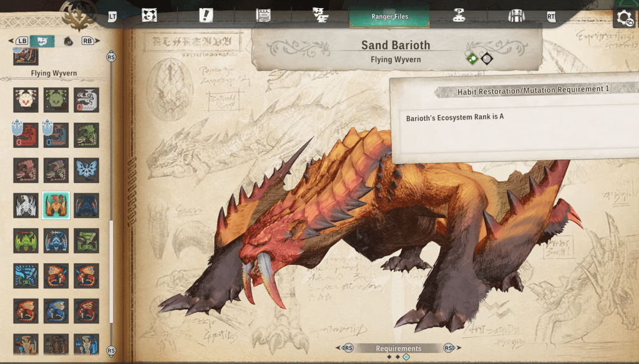
Task: Click the right arrow after the RB prompt
Action: (97, 39)
